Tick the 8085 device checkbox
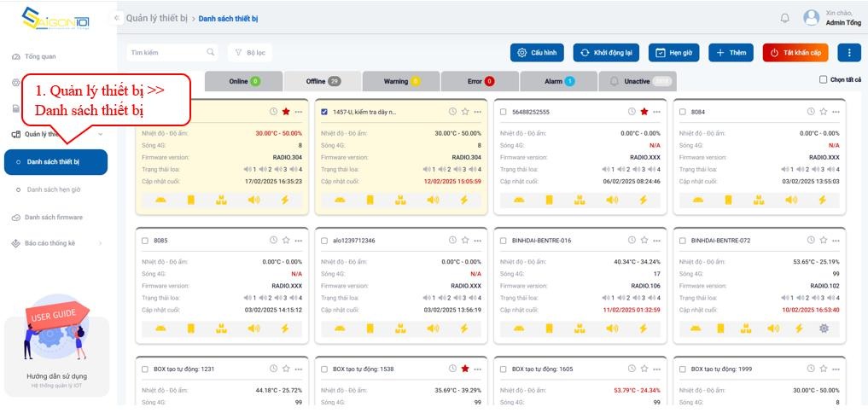The width and height of the screenshot is (868, 413). click(x=145, y=241)
